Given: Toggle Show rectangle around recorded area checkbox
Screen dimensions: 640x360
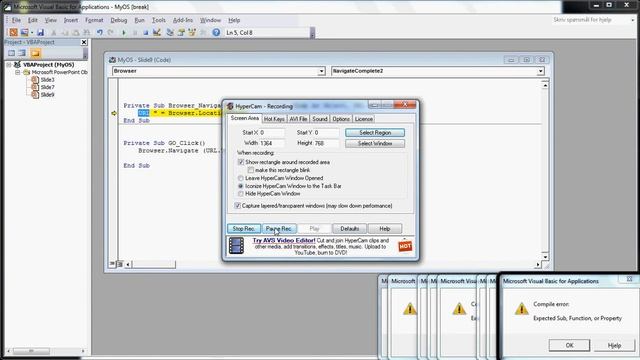Looking at the screenshot, I should (241, 162).
